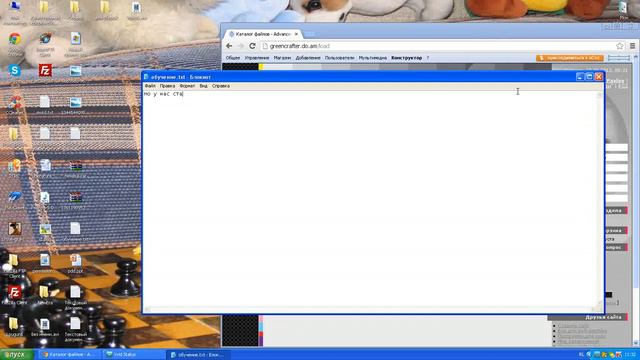Screen dimensions: 640x360
Task: Click the Notepad horizontal scrollbar
Action: pos(370,309)
